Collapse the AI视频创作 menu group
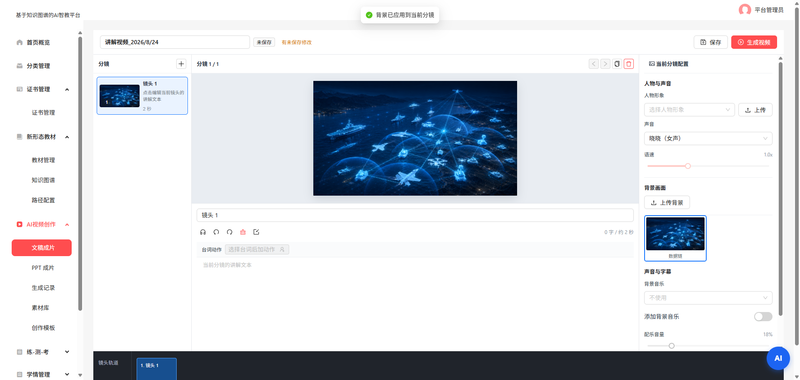Image resolution: width=800 pixels, height=380 pixels. [67, 224]
